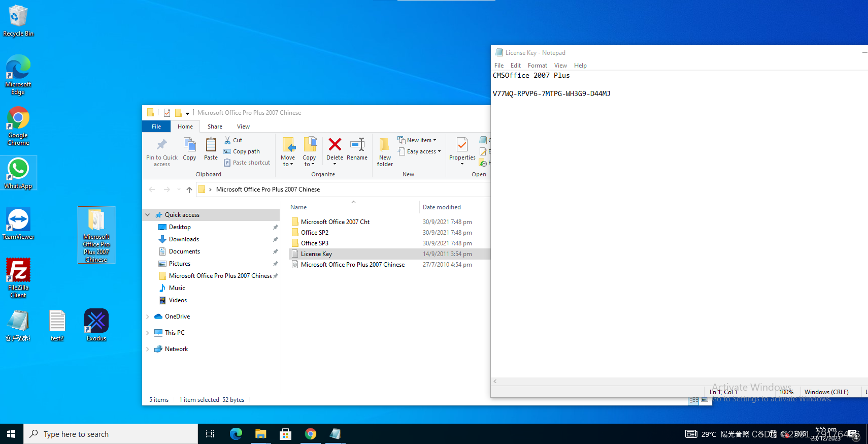
Task: Select the Google Chrome desktop shortcut
Action: tap(18, 126)
